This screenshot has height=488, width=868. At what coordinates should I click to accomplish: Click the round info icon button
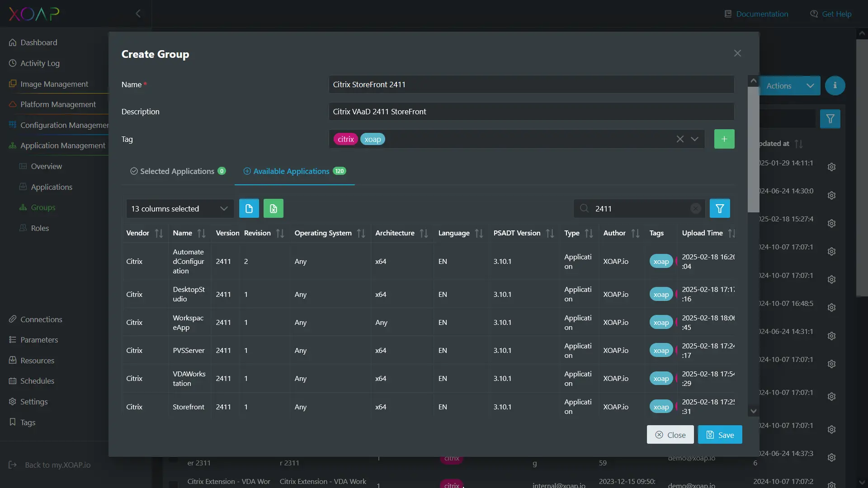coord(835,86)
